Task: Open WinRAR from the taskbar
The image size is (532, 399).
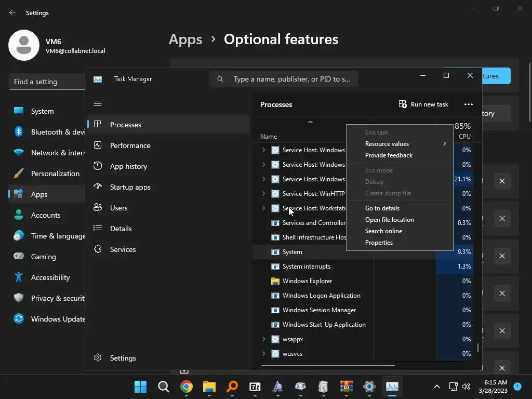Action: pos(347,387)
